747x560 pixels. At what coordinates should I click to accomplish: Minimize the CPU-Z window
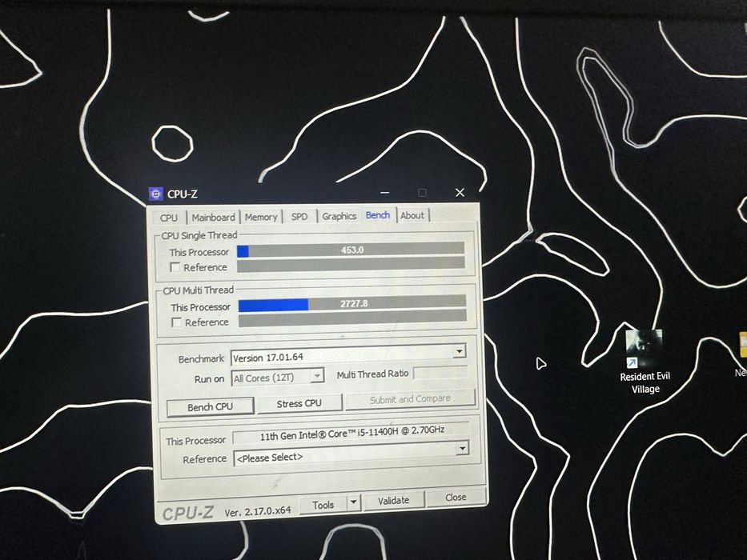385,193
